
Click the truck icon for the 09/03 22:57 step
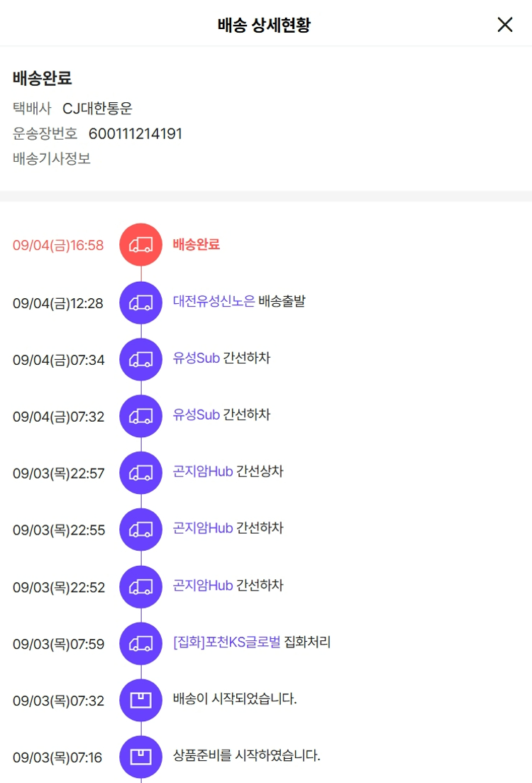140,473
